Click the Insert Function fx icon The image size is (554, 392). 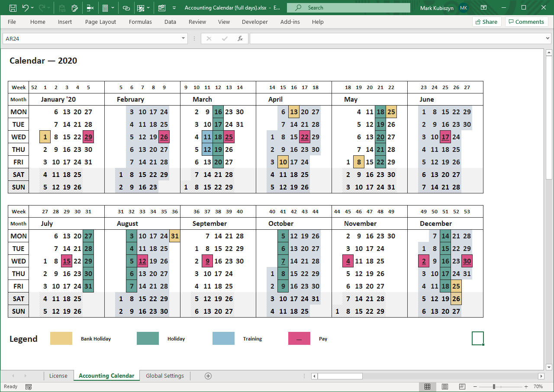click(x=240, y=39)
